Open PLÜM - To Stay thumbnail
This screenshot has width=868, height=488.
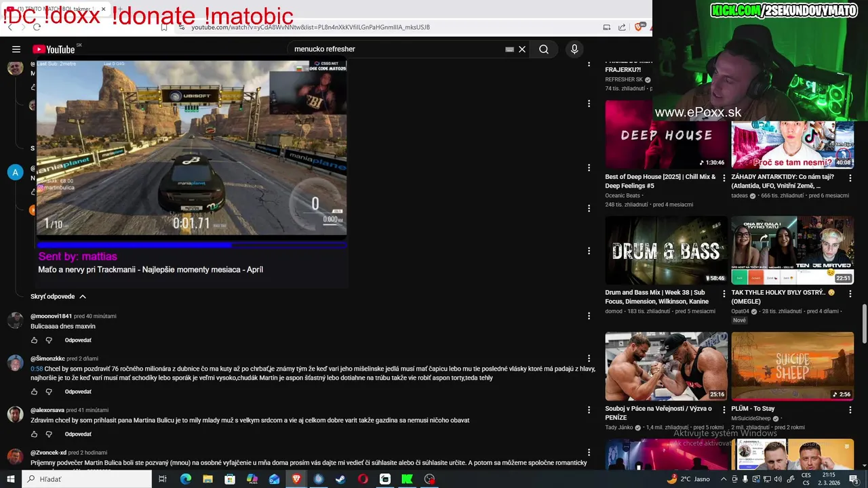(x=792, y=366)
